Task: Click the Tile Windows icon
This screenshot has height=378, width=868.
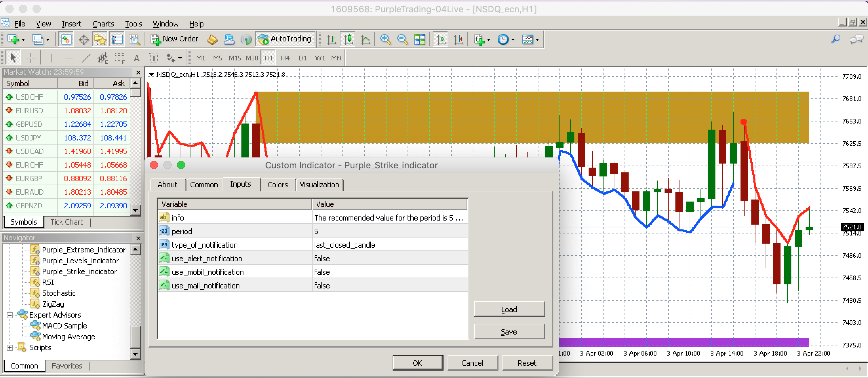Action: [420, 39]
